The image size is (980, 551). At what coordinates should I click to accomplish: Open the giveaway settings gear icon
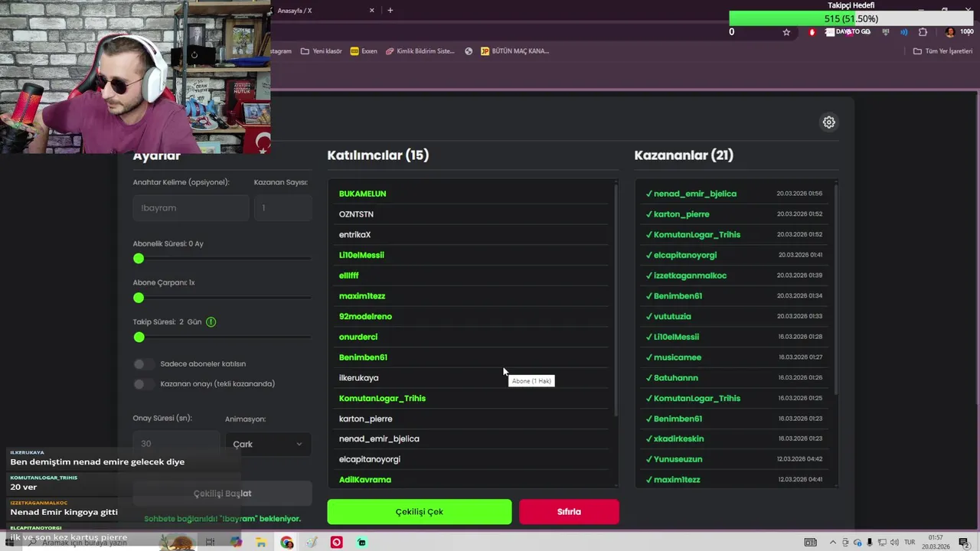[x=828, y=122]
